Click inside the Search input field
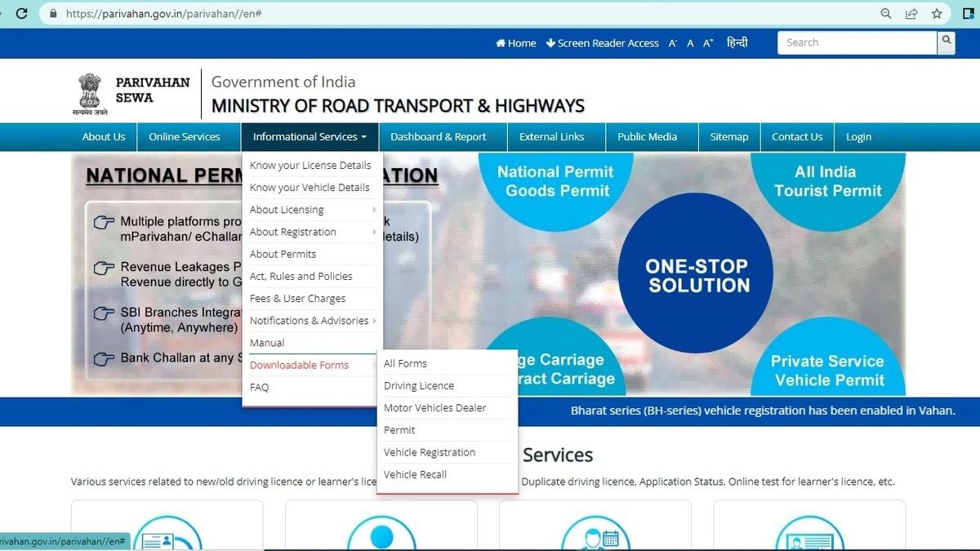This screenshot has width=980, height=551. 856,42
